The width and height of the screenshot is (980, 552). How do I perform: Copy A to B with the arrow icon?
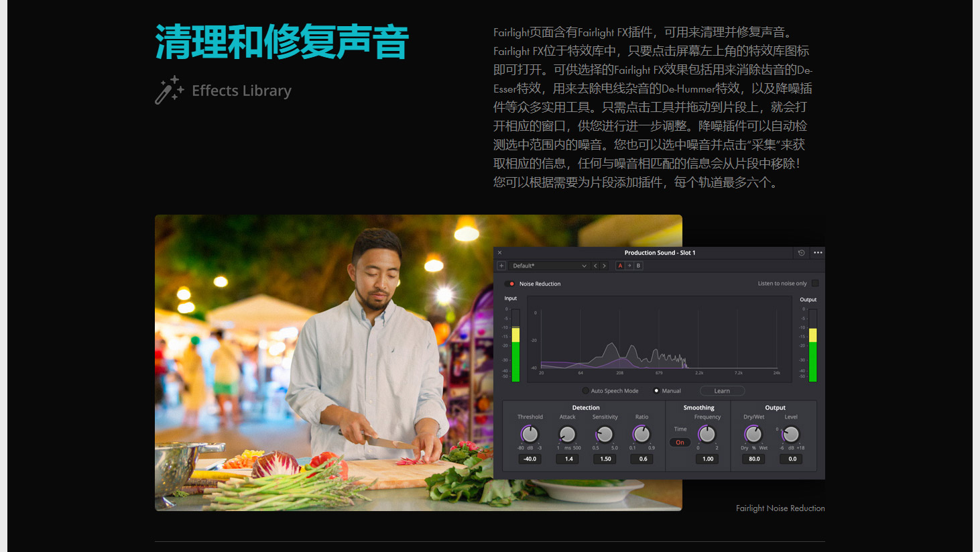coord(629,266)
